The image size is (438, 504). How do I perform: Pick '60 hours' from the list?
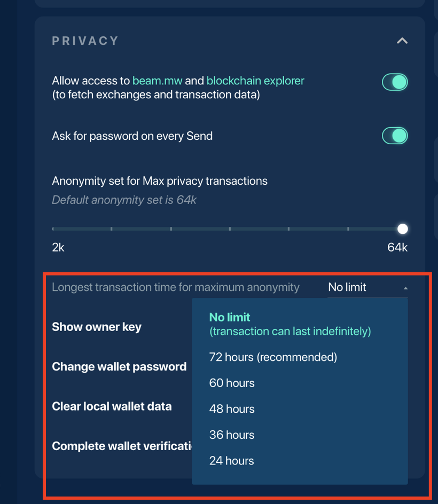click(x=232, y=383)
